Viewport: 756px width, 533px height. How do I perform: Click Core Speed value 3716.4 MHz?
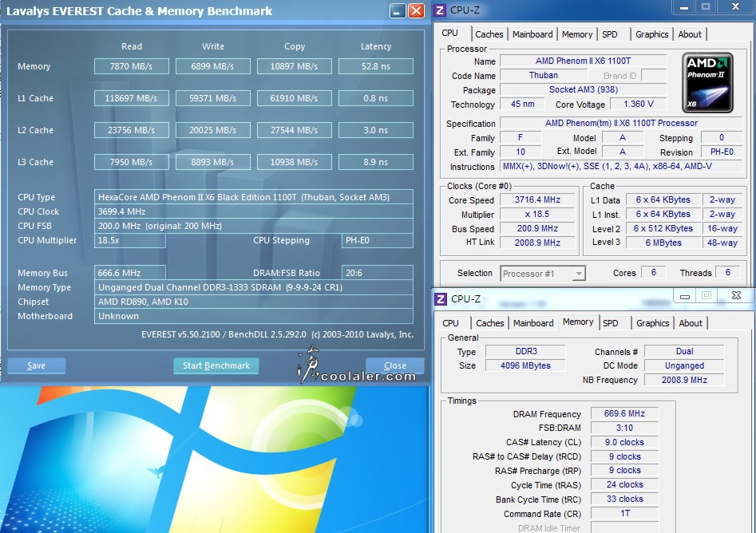(x=537, y=199)
